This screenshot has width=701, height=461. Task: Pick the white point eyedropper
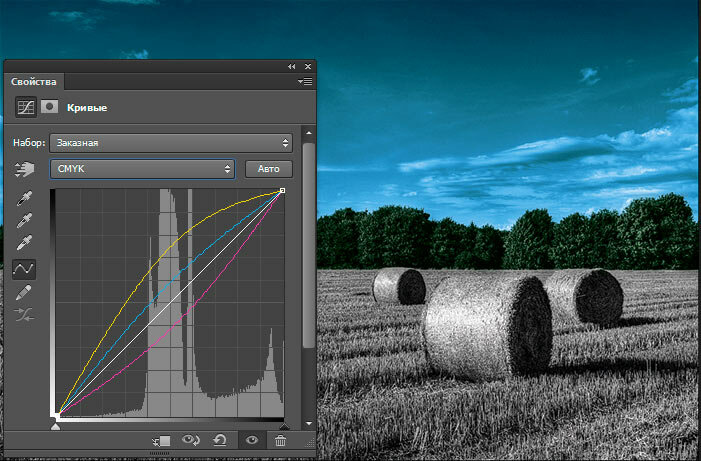(24, 243)
